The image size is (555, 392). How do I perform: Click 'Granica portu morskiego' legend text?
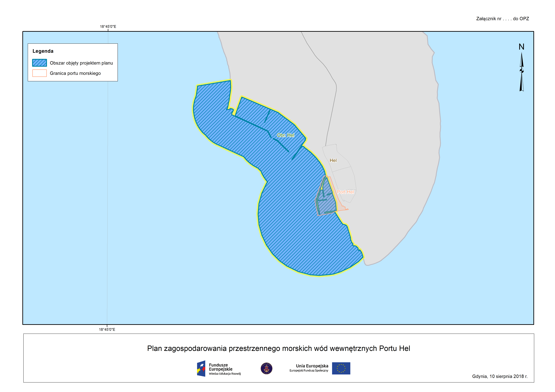click(x=75, y=73)
